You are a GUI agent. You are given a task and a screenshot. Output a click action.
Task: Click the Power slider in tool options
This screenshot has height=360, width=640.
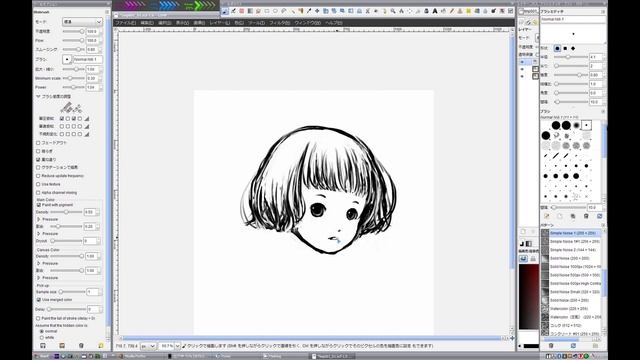point(73,87)
